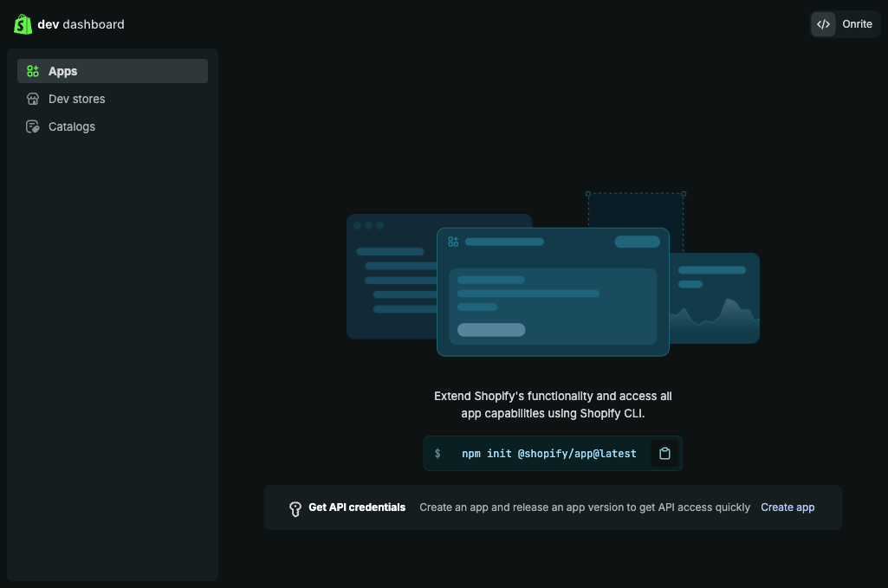Viewport: 888px width, 588px height.
Task: Select the npm init @shopify/app@latest text
Action: pos(548,454)
